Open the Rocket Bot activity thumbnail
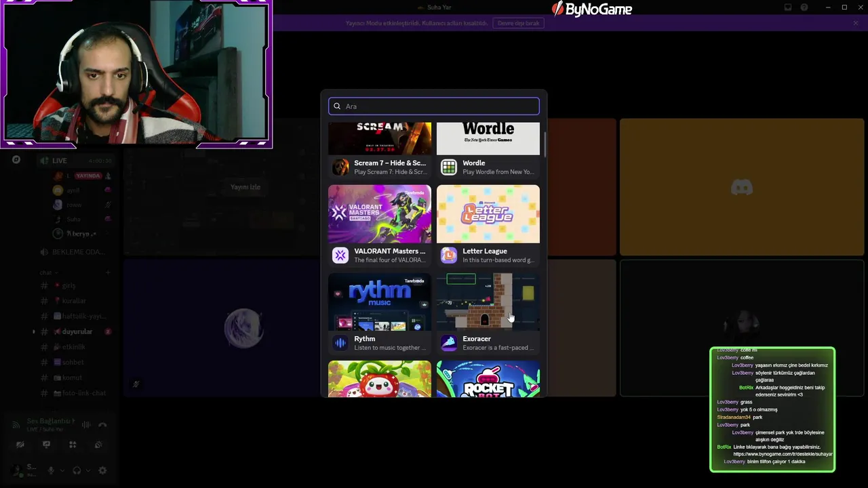 click(488, 379)
